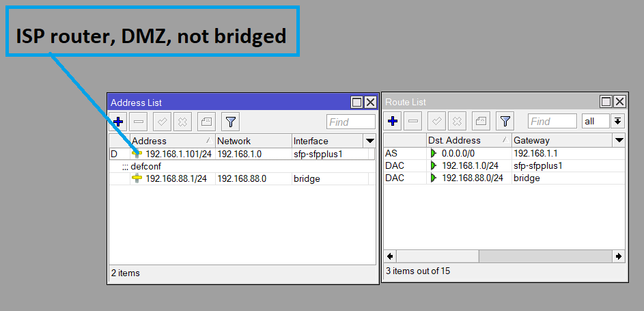This screenshot has width=644, height=311.
Task: Sort by Dst. Address column header
Action: point(469,141)
